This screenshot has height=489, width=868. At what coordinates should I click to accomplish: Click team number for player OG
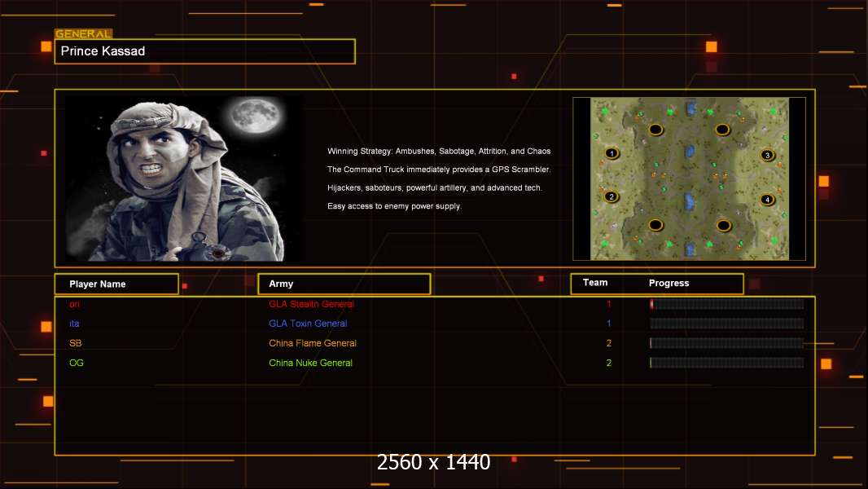coord(608,363)
